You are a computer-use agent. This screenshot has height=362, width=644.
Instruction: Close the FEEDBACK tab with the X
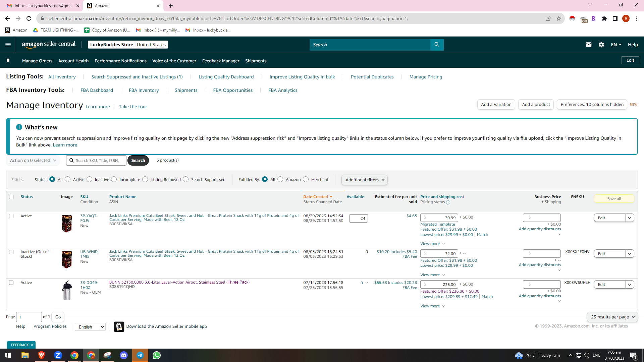(32, 345)
